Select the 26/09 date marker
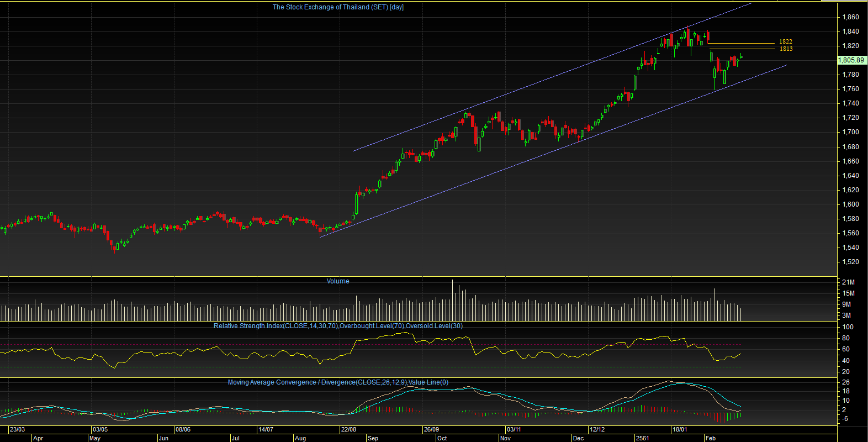 tap(431, 429)
